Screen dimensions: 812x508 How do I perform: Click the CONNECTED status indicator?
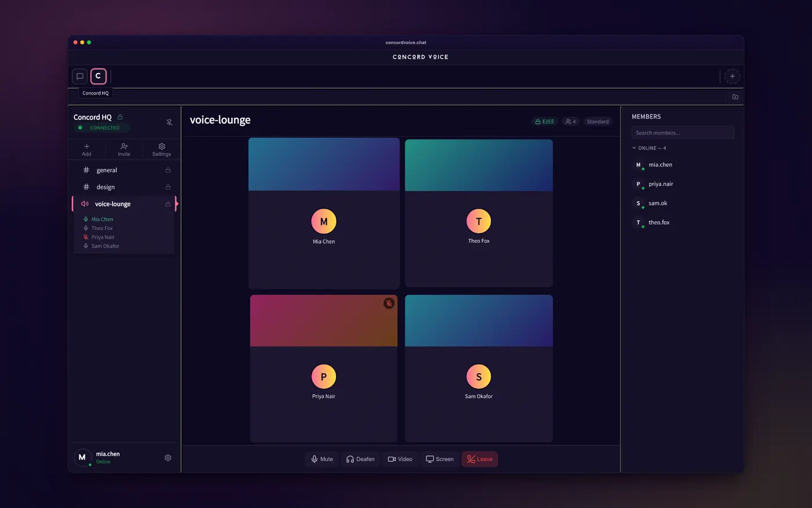101,128
